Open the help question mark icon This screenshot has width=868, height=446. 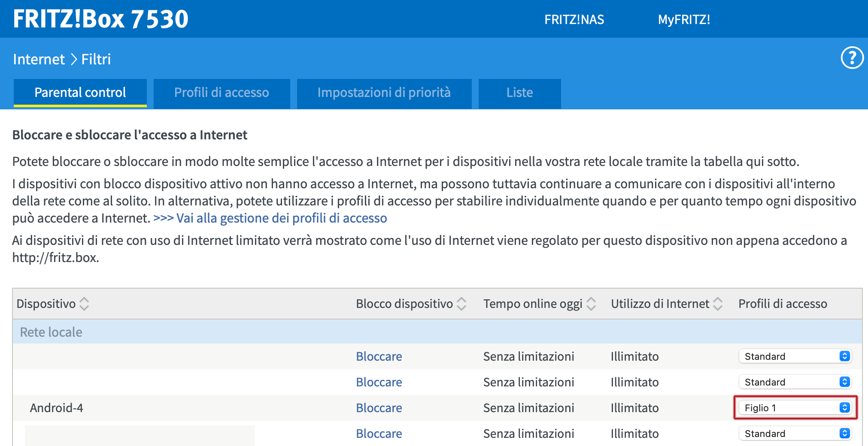click(852, 58)
